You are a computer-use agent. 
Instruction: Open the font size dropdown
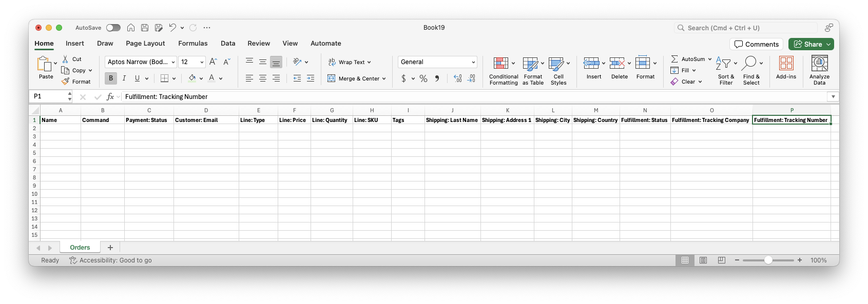point(202,62)
